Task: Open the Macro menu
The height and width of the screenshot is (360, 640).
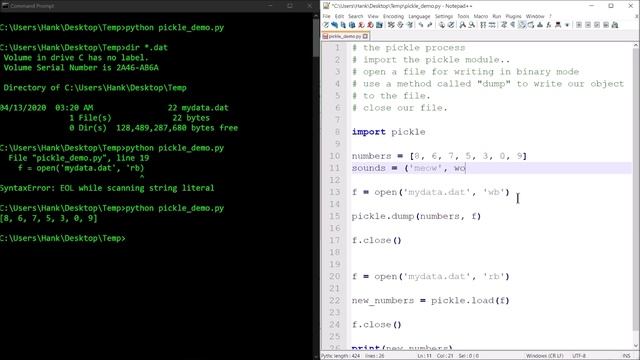Action: coord(480,16)
